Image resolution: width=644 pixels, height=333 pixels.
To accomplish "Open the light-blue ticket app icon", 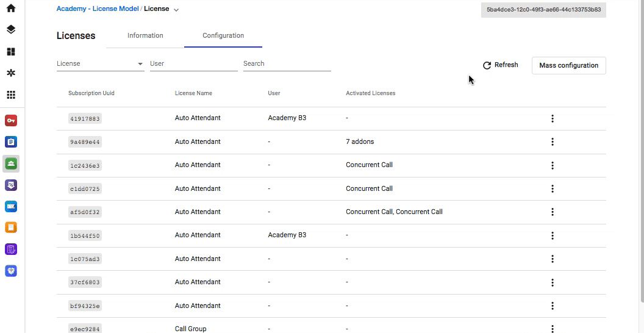I will 11,207.
